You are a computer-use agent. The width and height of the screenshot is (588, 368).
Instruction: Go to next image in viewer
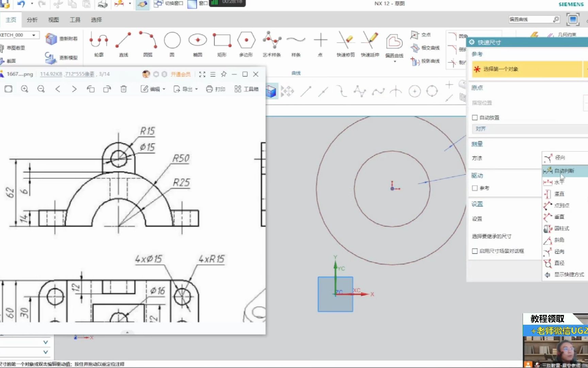[x=74, y=89]
